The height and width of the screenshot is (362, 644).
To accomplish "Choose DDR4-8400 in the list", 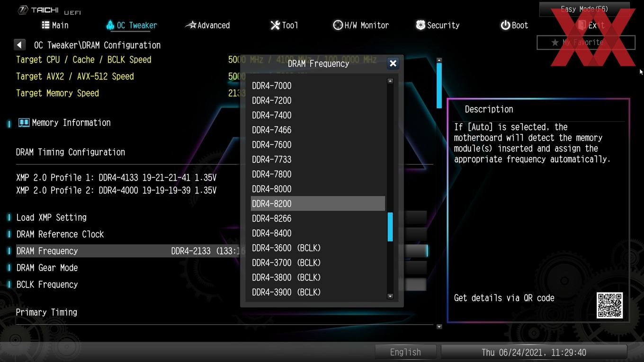I will pyautogui.click(x=318, y=233).
